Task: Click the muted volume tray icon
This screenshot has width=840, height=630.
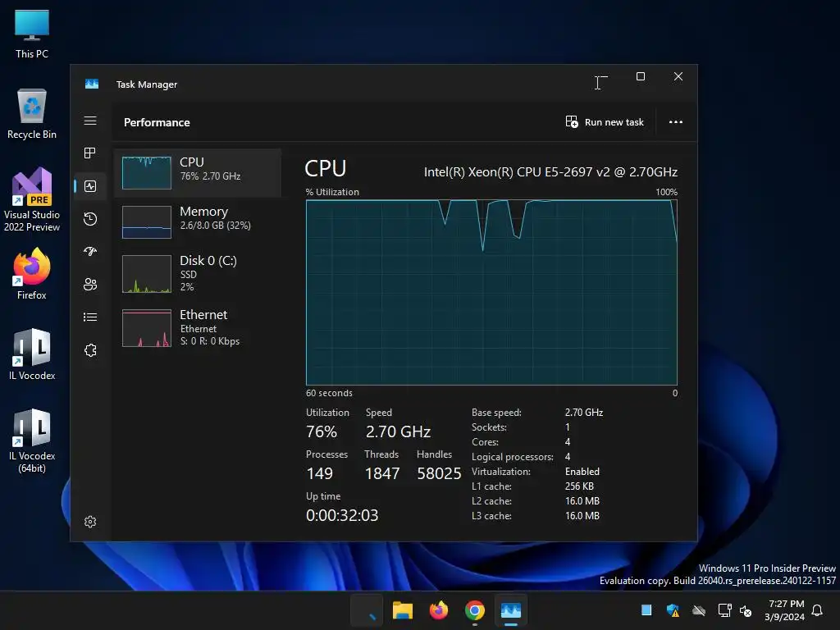Action: tap(745, 610)
